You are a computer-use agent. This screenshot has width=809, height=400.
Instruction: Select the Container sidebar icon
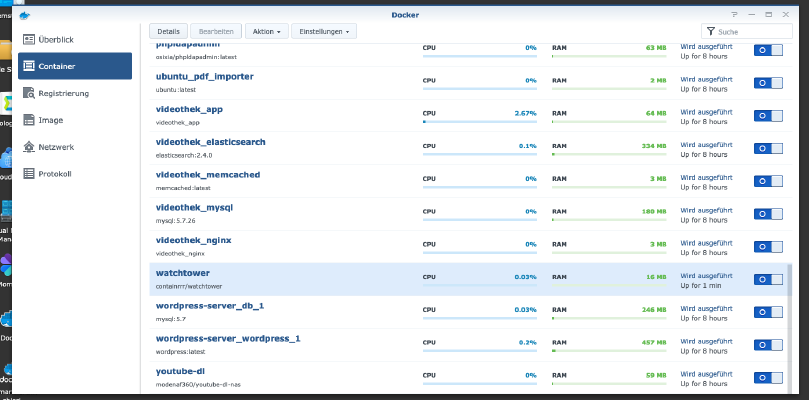[x=29, y=66]
